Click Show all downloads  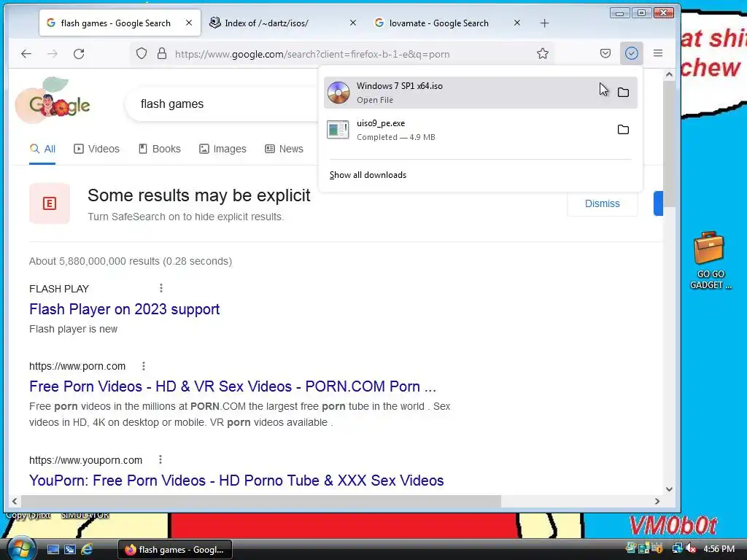click(368, 175)
